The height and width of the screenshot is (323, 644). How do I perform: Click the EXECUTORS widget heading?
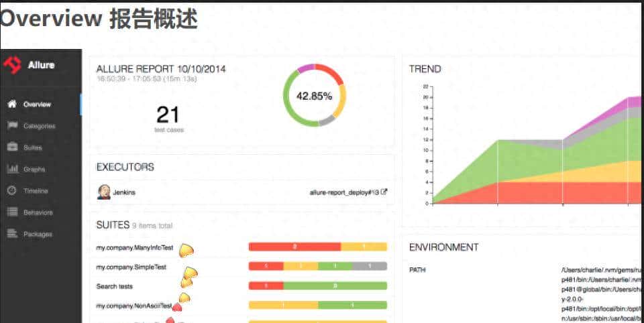click(x=125, y=167)
